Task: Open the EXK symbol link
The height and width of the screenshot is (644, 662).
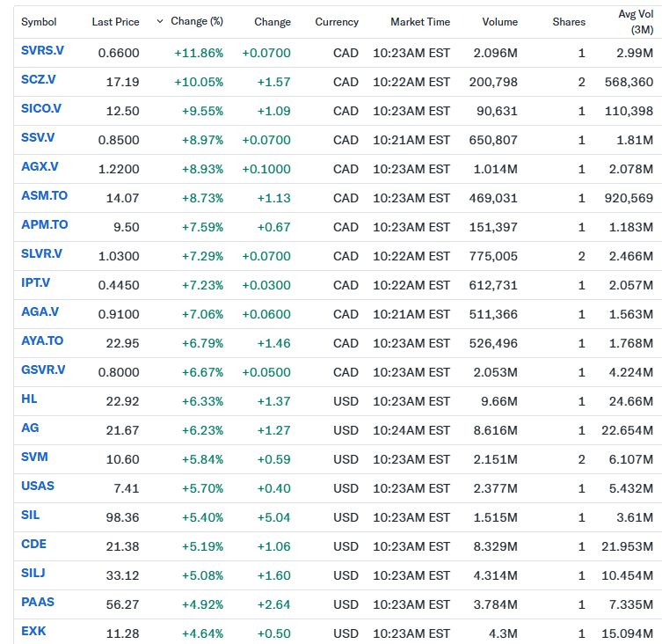Action: pyautogui.click(x=33, y=632)
